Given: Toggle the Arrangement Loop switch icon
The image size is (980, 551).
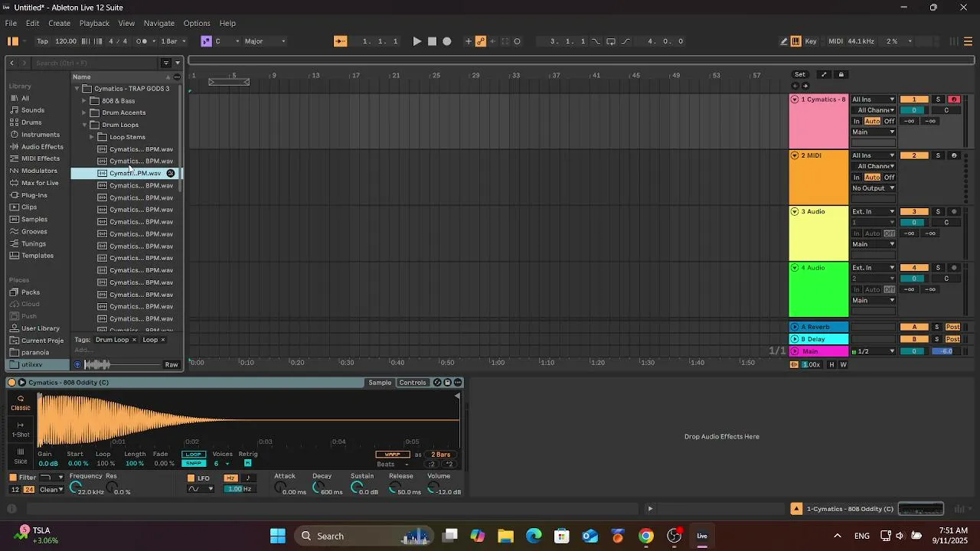Looking at the screenshot, I should click(x=611, y=41).
